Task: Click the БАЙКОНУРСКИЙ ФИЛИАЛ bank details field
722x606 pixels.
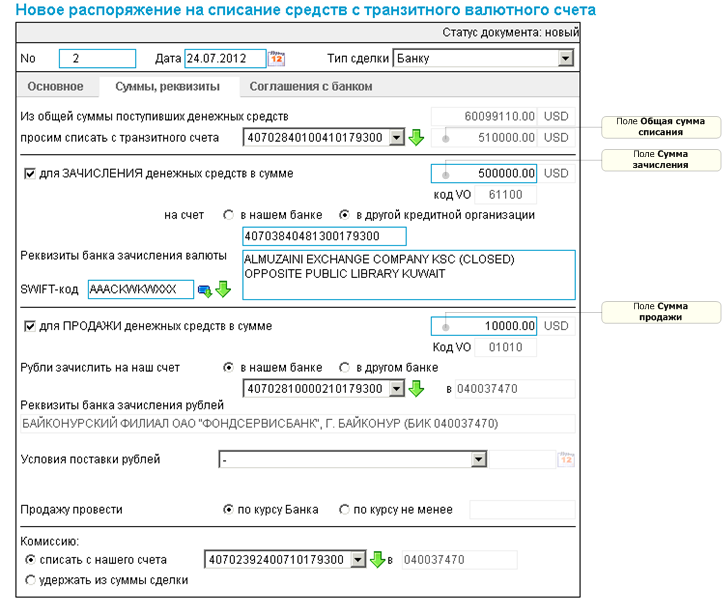Action: coord(297,424)
